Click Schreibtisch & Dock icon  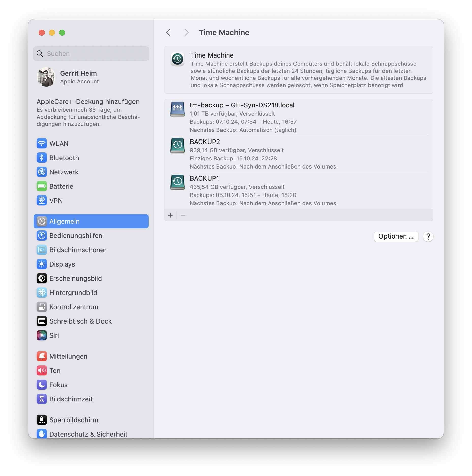pos(41,321)
